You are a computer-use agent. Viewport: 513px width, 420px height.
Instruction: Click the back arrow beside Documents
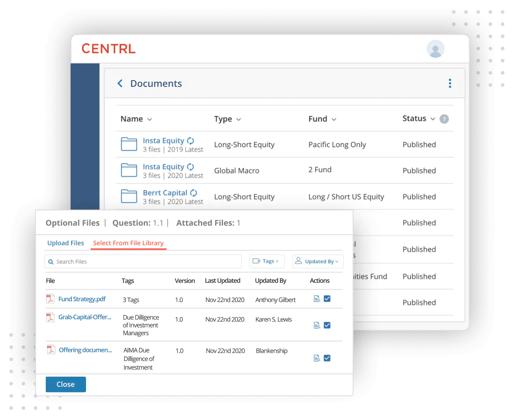(x=120, y=84)
